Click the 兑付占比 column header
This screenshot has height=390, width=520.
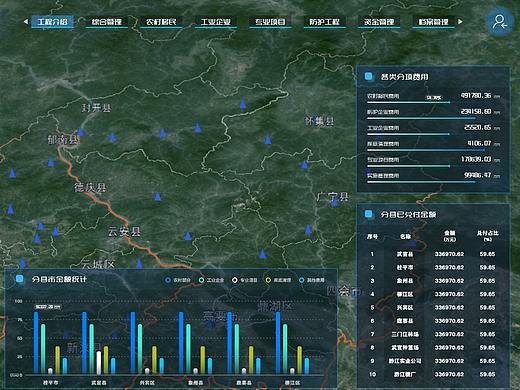pyautogui.click(x=487, y=236)
